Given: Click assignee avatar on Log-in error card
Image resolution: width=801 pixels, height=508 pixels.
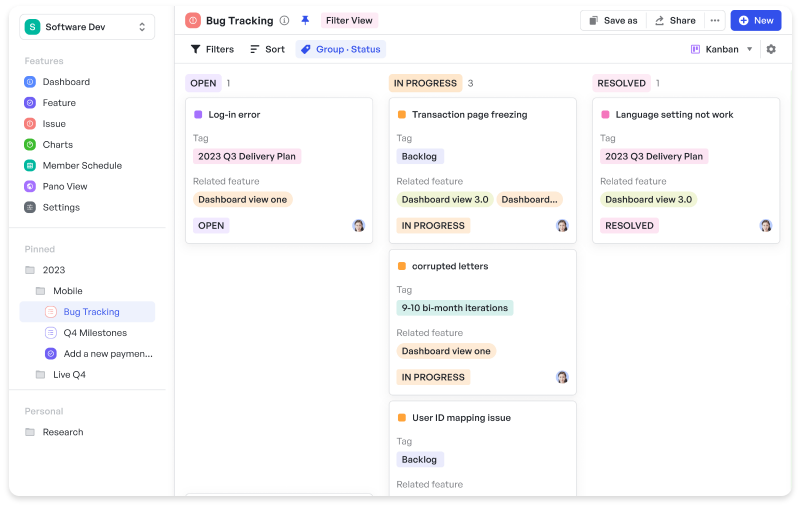Looking at the screenshot, I should point(359,226).
